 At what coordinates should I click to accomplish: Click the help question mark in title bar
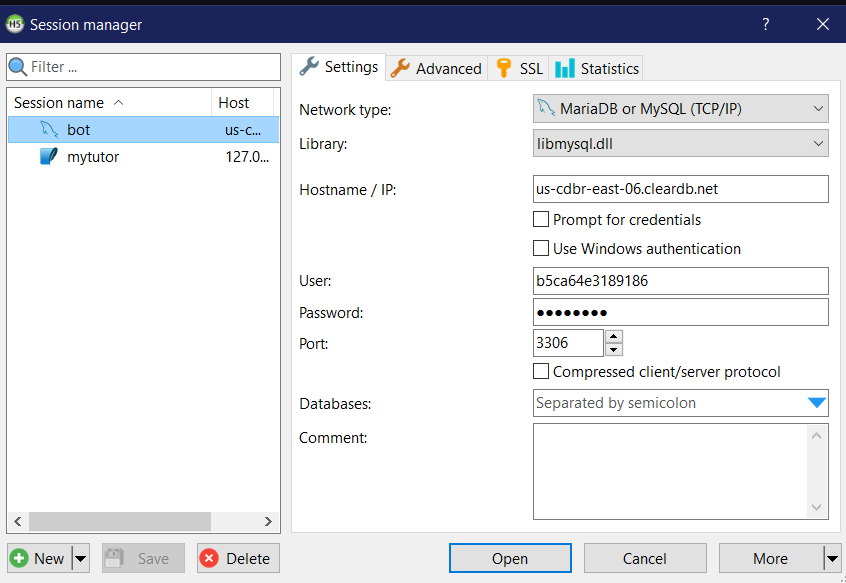point(766,24)
